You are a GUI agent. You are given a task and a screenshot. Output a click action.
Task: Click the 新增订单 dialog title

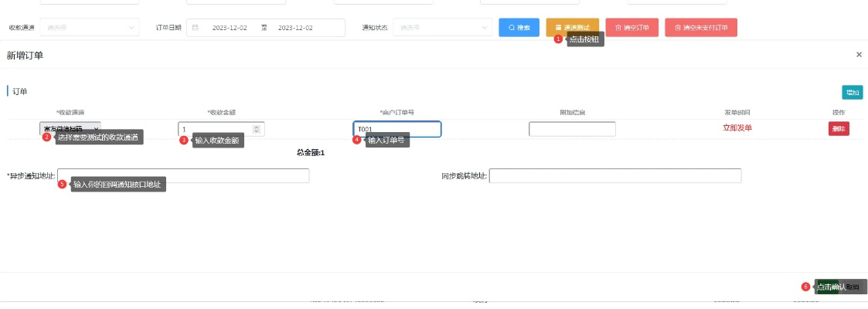(x=25, y=56)
